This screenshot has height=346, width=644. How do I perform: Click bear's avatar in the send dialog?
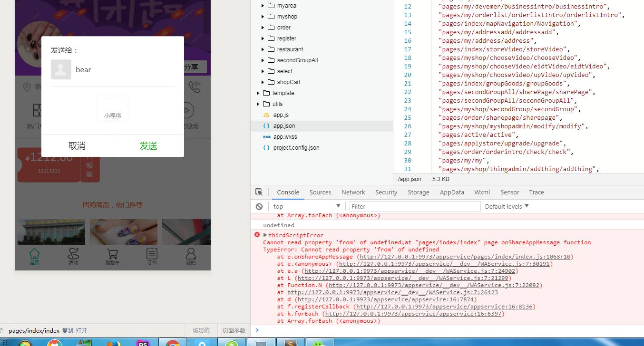pyautogui.click(x=61, y=69)
